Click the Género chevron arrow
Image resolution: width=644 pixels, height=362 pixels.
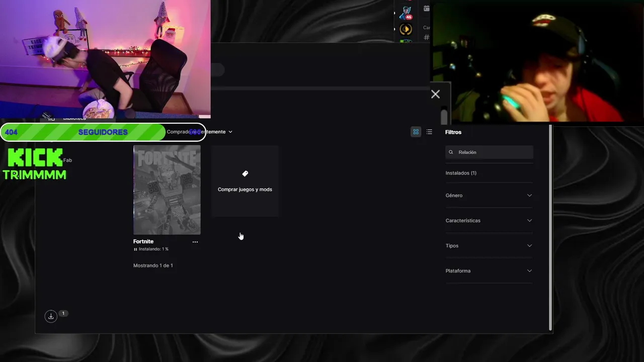[x=529, y=195]
